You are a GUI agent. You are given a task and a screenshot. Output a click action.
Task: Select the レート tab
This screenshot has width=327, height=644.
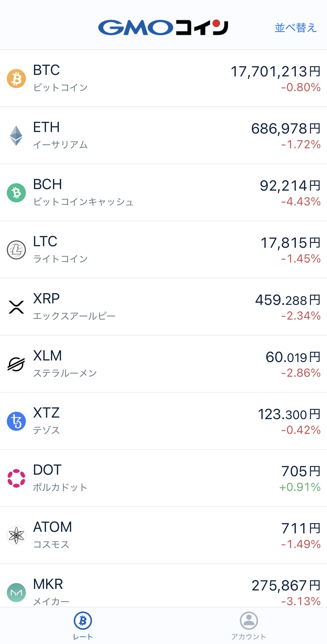click(x=83, y=626)
